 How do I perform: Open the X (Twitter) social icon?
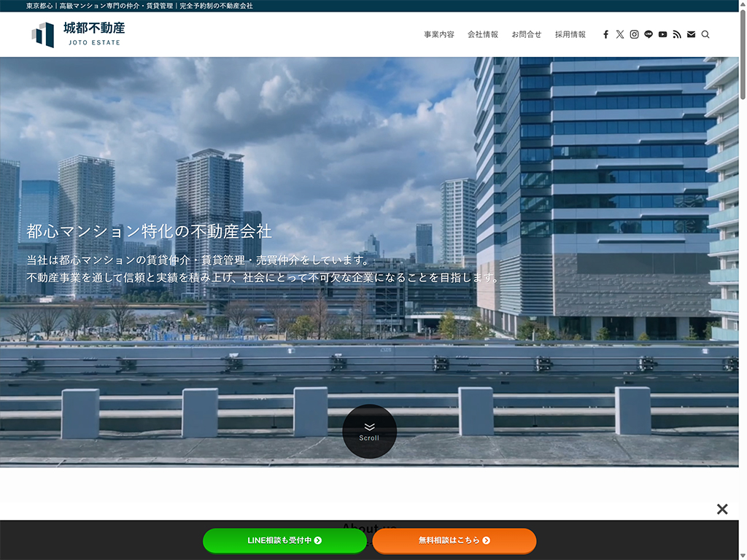click(x=620, y=34)
